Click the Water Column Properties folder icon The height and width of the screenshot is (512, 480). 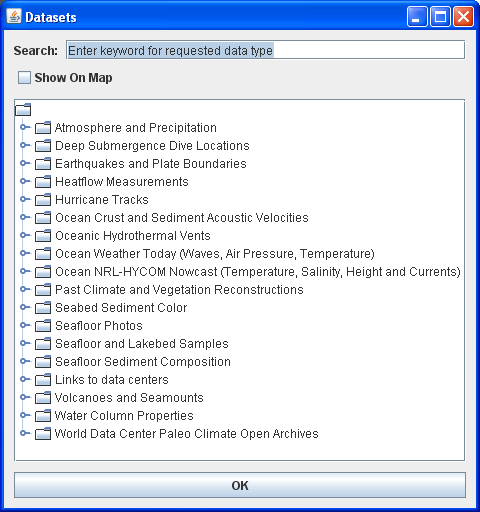43,416
